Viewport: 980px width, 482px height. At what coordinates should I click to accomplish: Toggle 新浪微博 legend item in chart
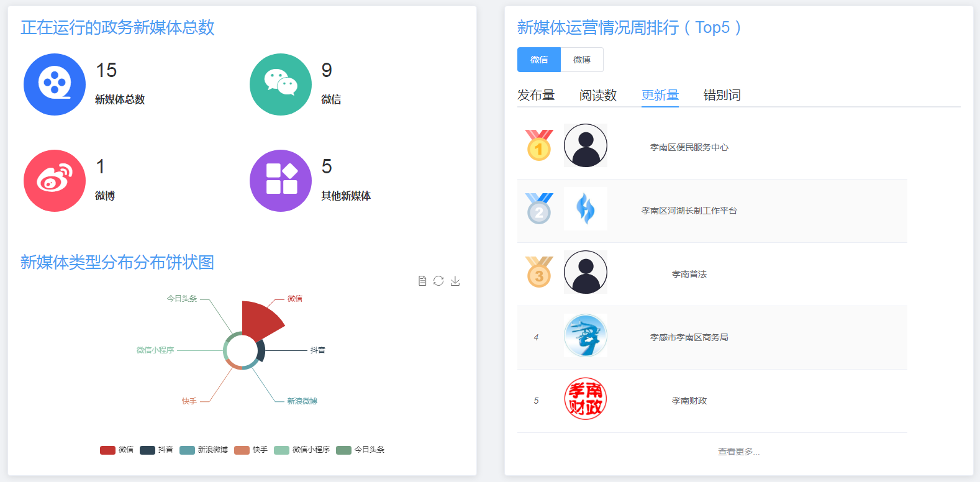click(204, 450)
